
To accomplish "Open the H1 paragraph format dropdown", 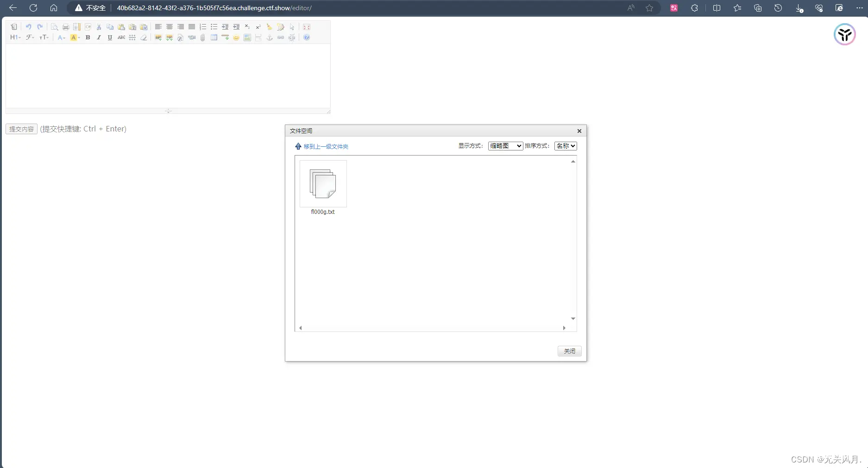I will pyautogui.click(x=15, y=37).
